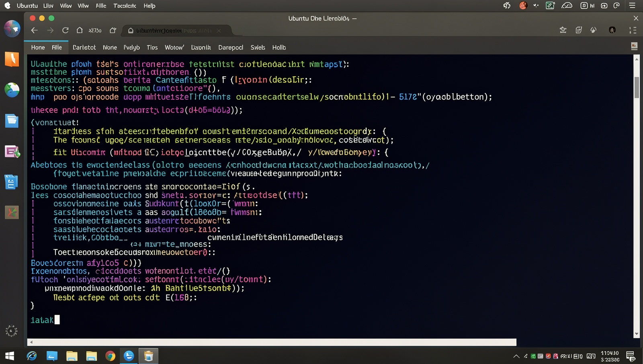Open the Help menu in top bar

149,6
